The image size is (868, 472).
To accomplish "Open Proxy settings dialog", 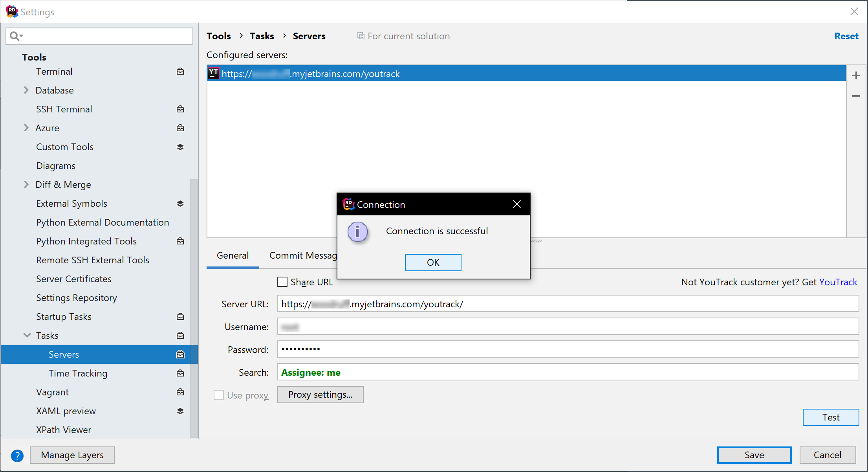I will [x=320, y=395].
